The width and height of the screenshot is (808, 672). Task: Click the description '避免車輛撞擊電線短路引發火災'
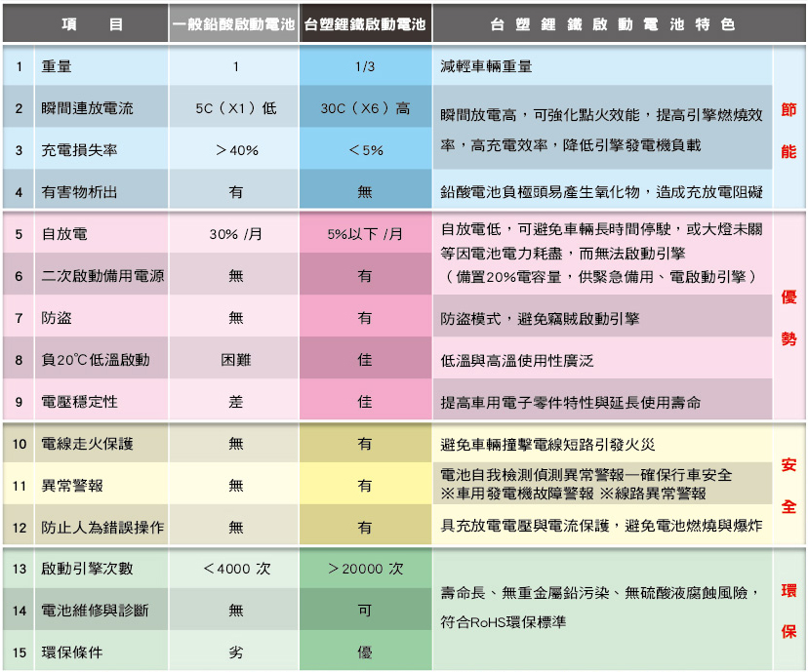pos(547,445)
